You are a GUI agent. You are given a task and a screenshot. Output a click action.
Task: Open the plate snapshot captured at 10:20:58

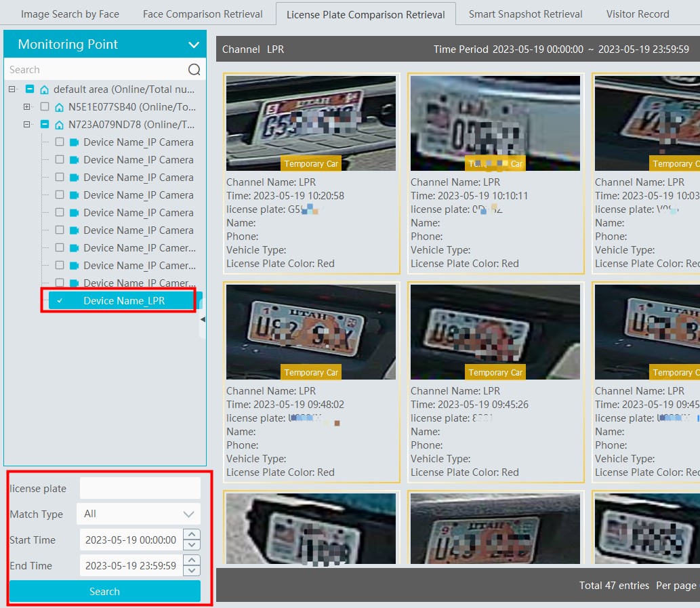click(x=311, y=123)
